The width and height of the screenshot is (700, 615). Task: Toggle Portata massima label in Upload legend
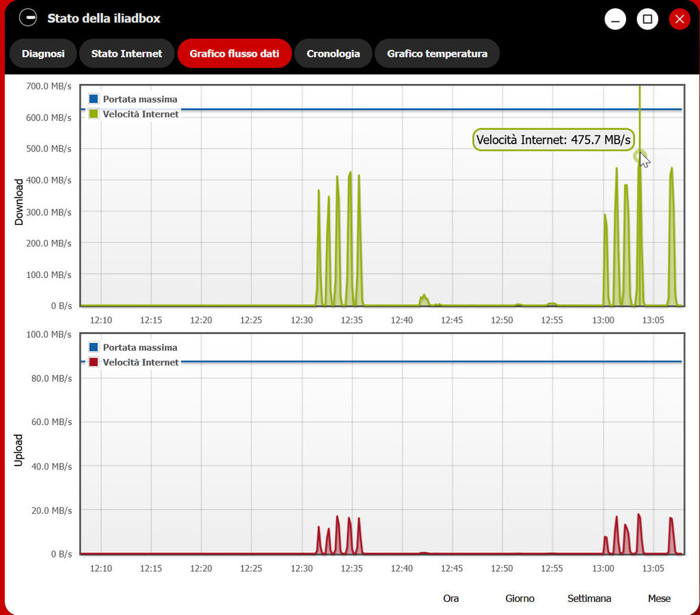tap(139, 347)
